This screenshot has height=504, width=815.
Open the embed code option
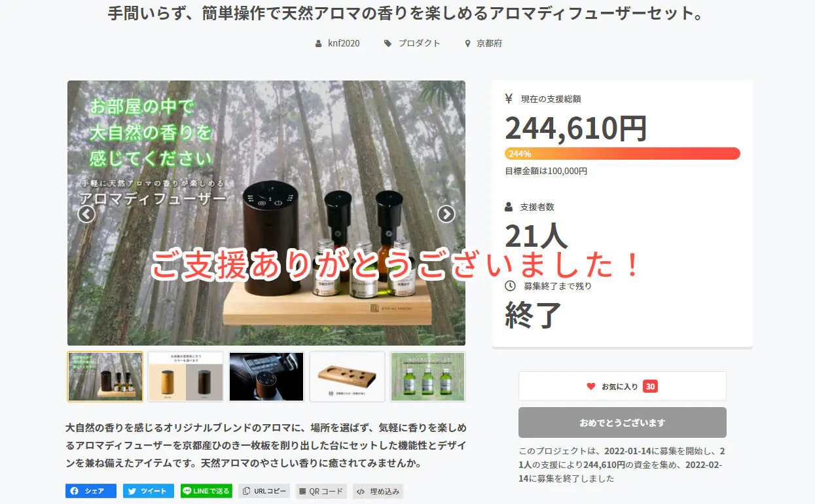click(378, 491)
